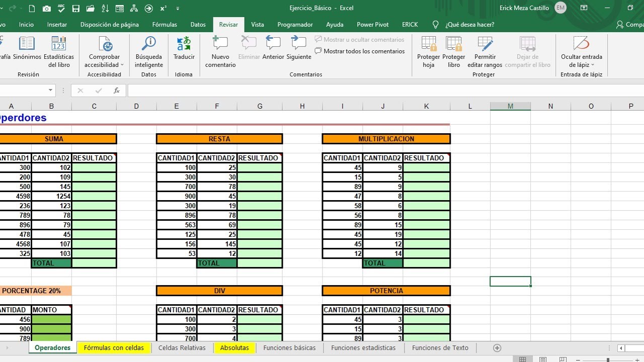The image size is (644, 362).
Task: Click in the formula bar input
Action: [385, 90]
